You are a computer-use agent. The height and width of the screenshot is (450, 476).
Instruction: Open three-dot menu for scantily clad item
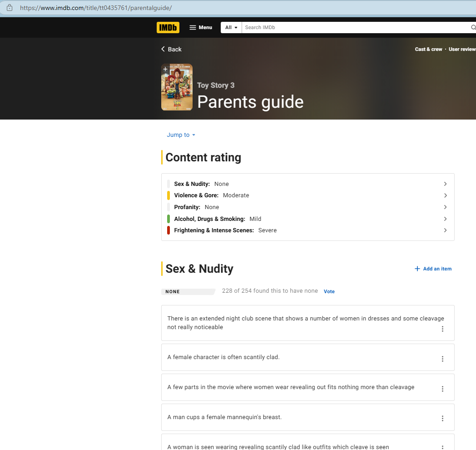click(442, 359)
